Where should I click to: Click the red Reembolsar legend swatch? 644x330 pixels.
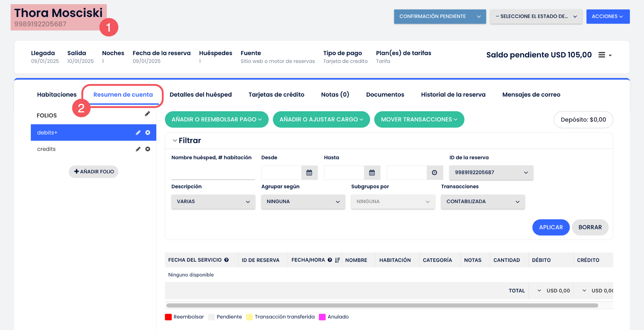click(x=168, y=317)
